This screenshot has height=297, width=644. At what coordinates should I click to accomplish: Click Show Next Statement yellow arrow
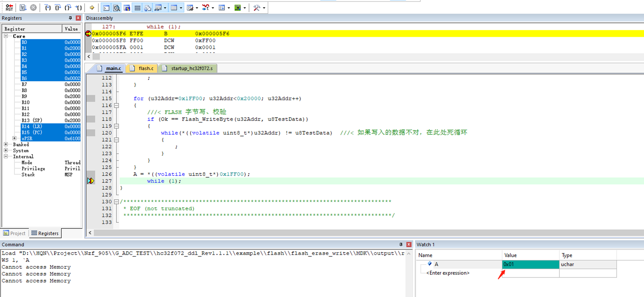(x=92, y=8)
